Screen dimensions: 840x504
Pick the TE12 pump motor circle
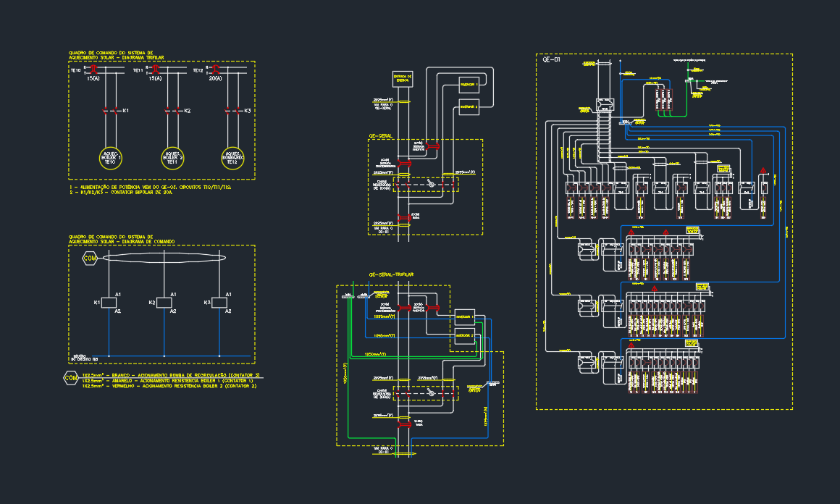[232, 159]
